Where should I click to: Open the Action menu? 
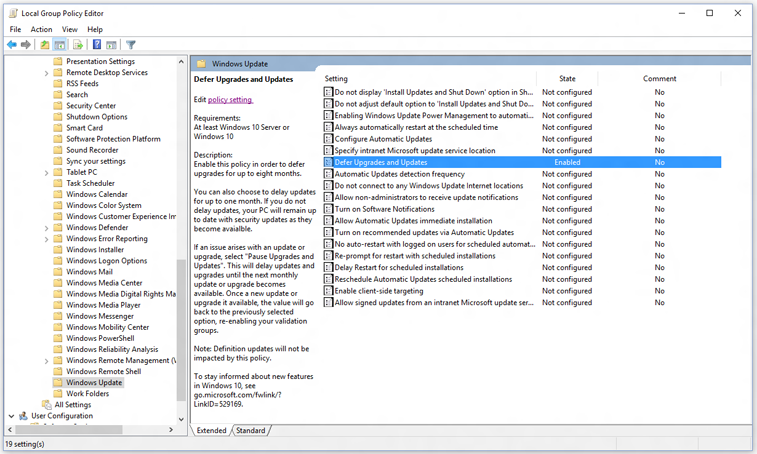tap(41, 29)
